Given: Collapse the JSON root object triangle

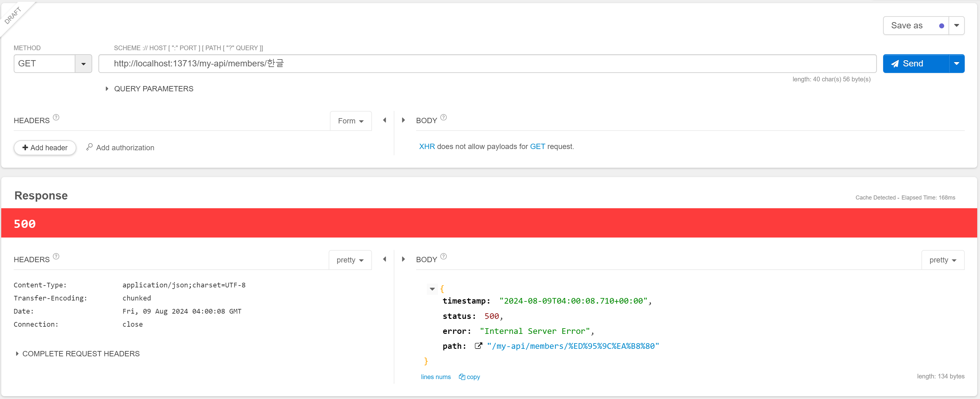Looking at the screenshot, I should [x=432, y=289].
